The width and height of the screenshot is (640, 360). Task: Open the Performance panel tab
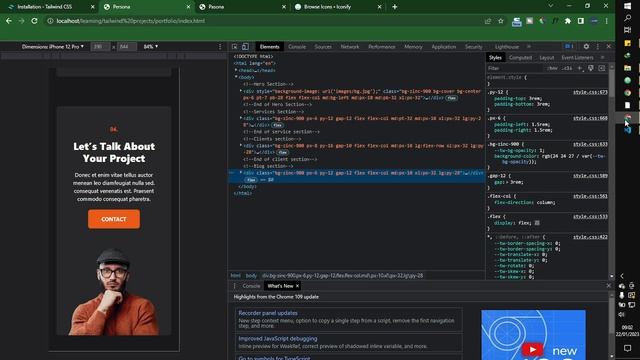click(x=382, y=47)
